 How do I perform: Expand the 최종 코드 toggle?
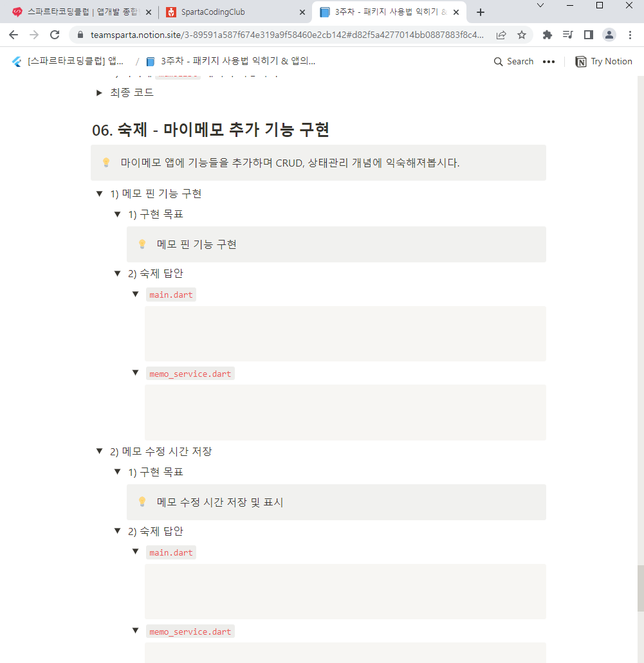point(100,93)
